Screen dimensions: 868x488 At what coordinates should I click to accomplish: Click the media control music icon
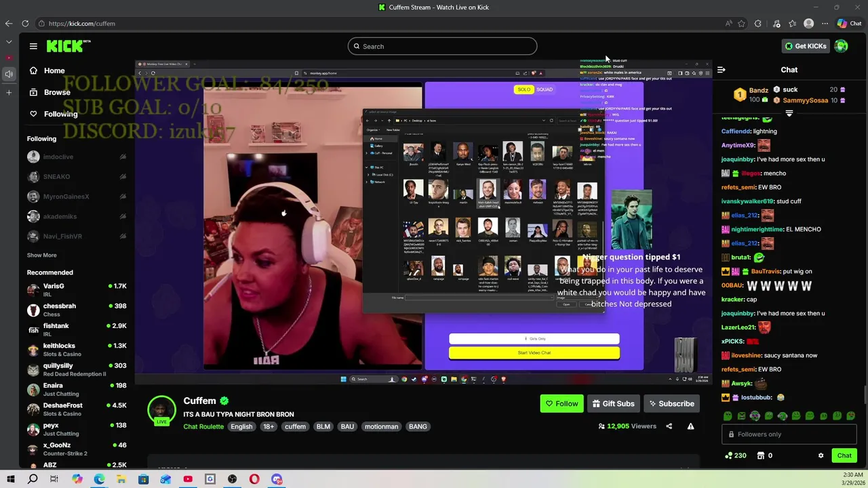tap(776, 23)
